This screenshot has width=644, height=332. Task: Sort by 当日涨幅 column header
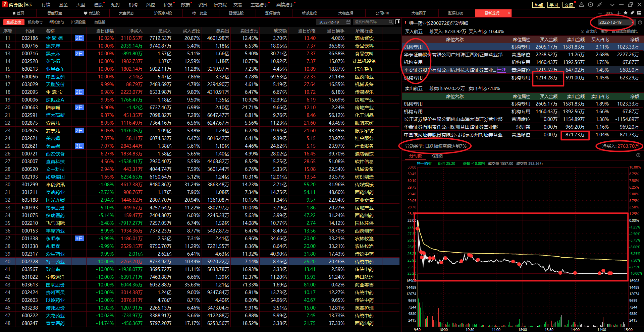click(105, 31)
